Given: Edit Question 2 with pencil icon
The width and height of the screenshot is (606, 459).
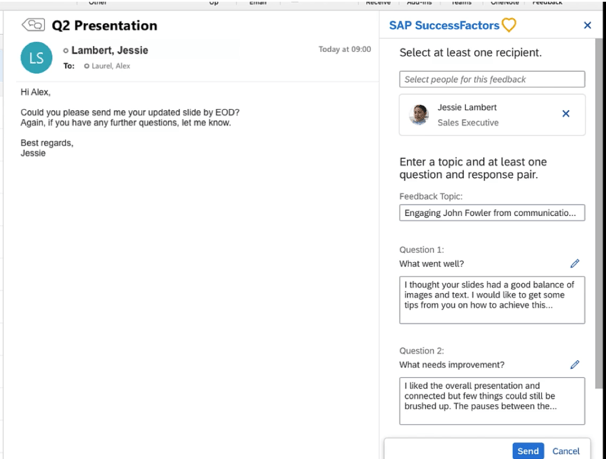Looking at the screenshot, I should coord(575,365).
